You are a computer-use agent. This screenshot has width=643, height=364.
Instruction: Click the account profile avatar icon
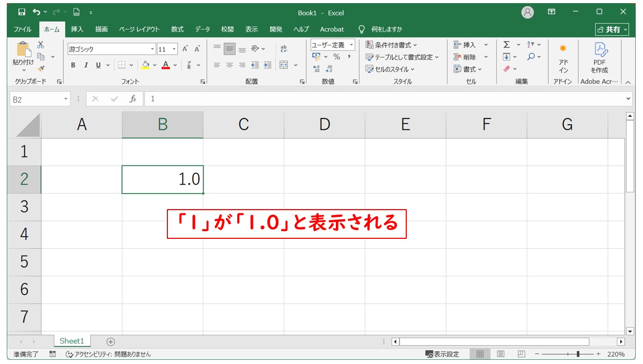(x=528, y=12)
